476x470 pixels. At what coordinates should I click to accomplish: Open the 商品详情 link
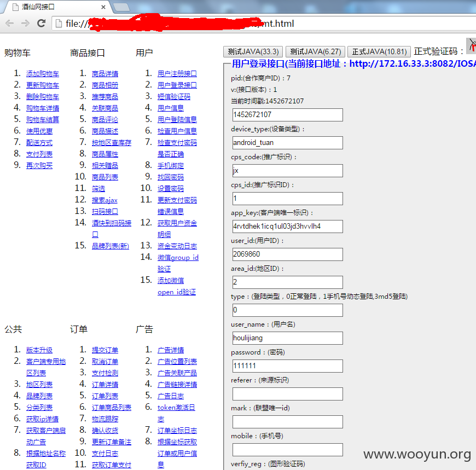point(105,74)
